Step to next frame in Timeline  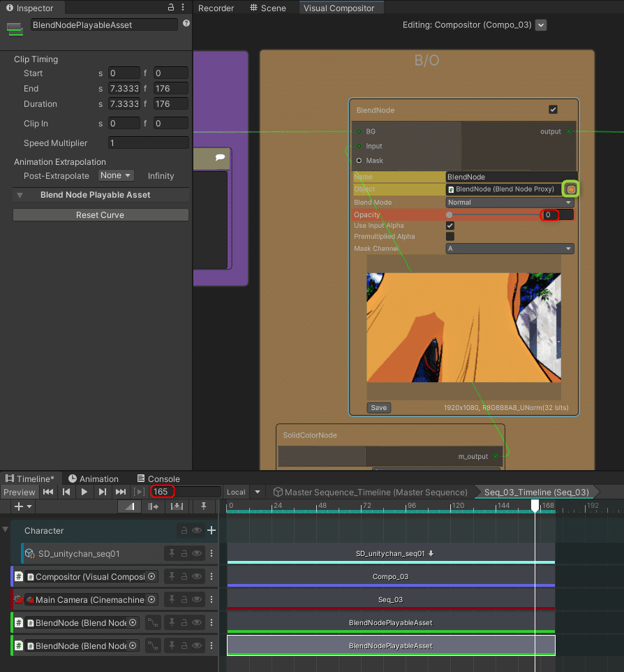(103, 492)
